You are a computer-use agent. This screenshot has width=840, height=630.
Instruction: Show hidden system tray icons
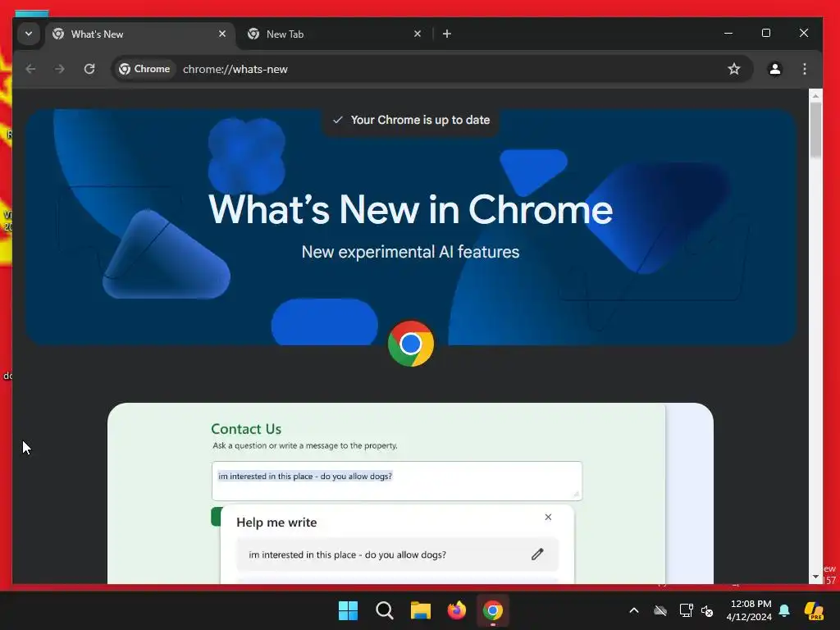coord(634,610)
